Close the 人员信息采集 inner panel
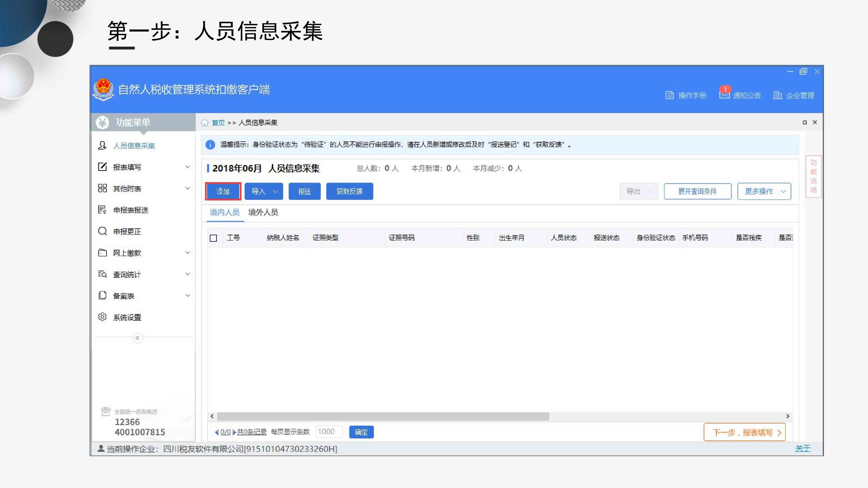Viewport: 868px width, 488px height. pyautogui.click(x=815, y=122)
